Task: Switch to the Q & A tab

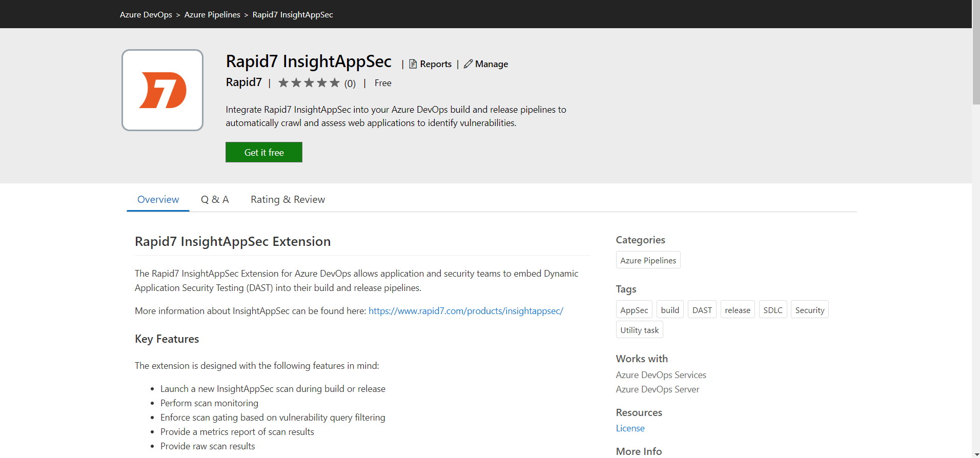Action: (x=215, y=199)
